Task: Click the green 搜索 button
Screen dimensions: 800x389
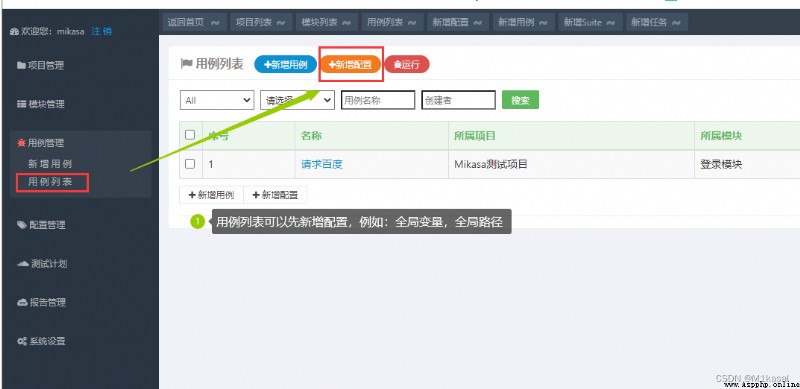Action: pyautogui.click(x=520, y=100)
